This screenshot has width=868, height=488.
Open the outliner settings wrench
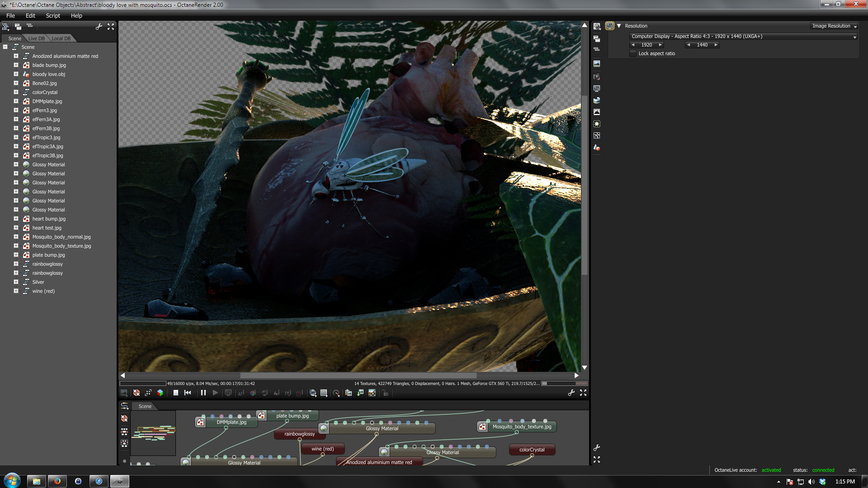click(x=99, y=27)
